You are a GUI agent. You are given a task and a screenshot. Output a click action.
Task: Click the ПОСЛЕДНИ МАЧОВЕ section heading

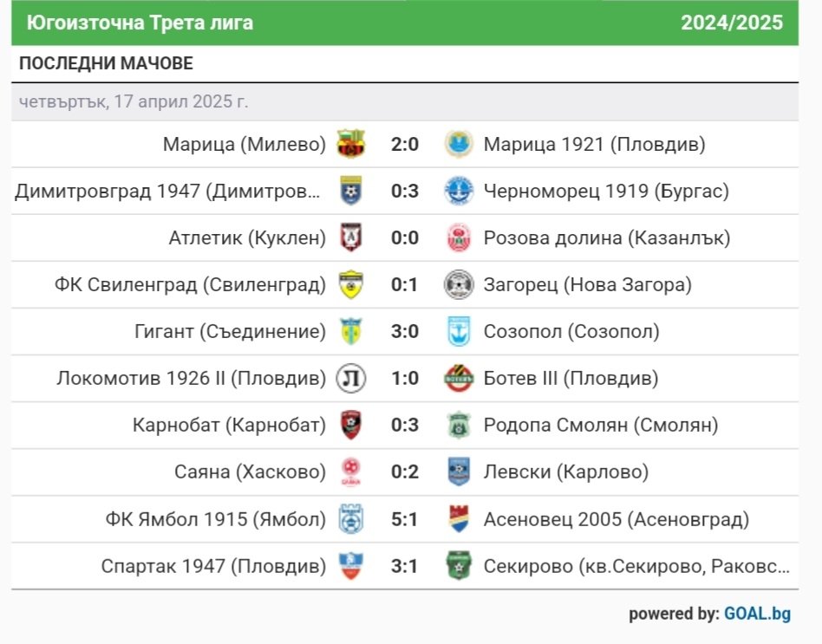point(106,63)
